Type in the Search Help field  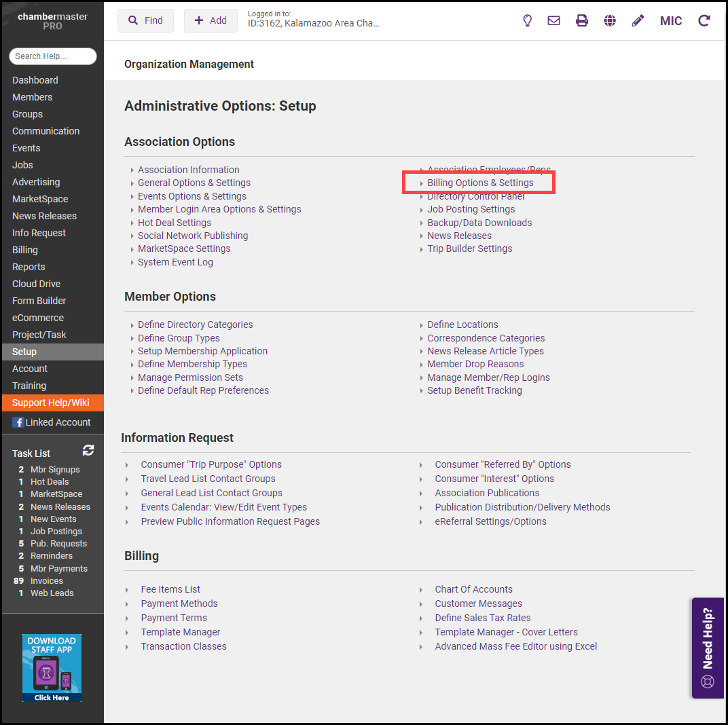click(x=53, y=56)
